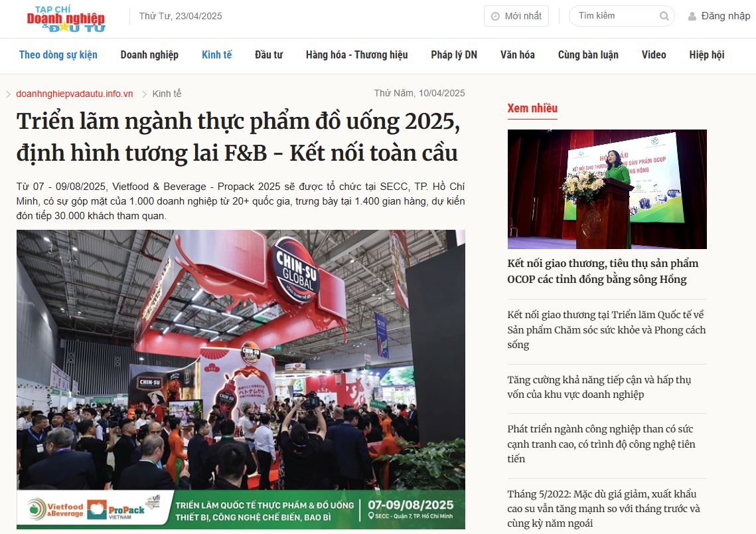756x534 pixels.
Task: Open Hàng hóa - Thương hiệu menu
Action: (357, 55)
